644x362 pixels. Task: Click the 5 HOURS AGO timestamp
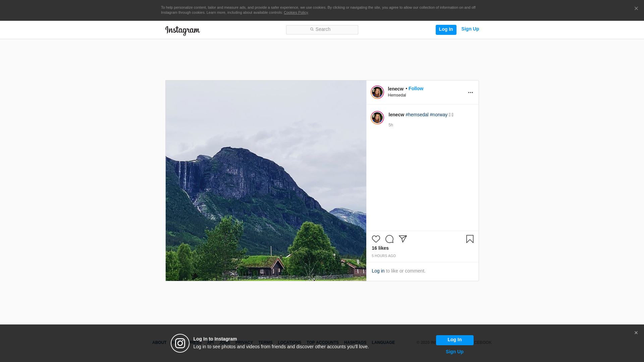coord(384,256)
